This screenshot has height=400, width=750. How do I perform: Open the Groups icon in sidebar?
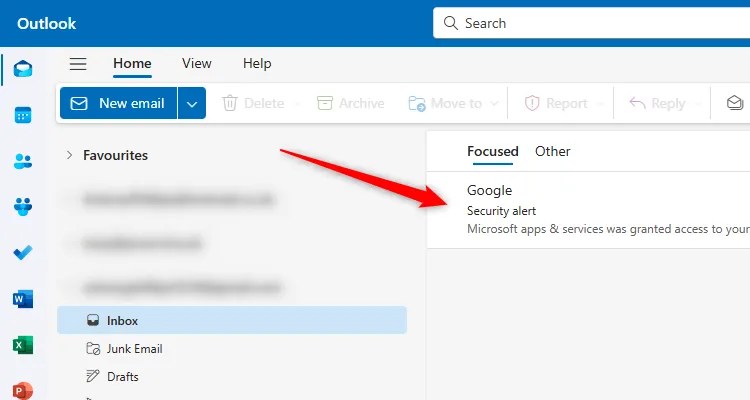(23, 207)
